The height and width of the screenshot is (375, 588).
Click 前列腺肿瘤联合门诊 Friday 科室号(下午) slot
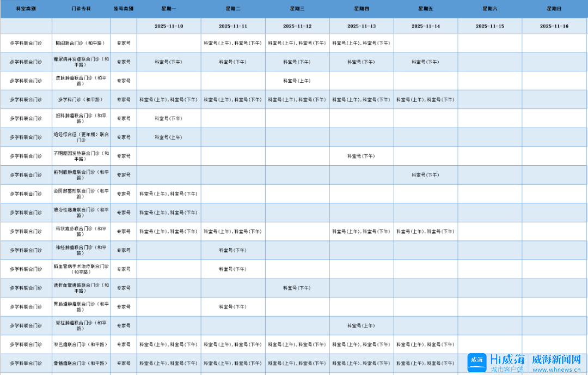coord(425,175)
